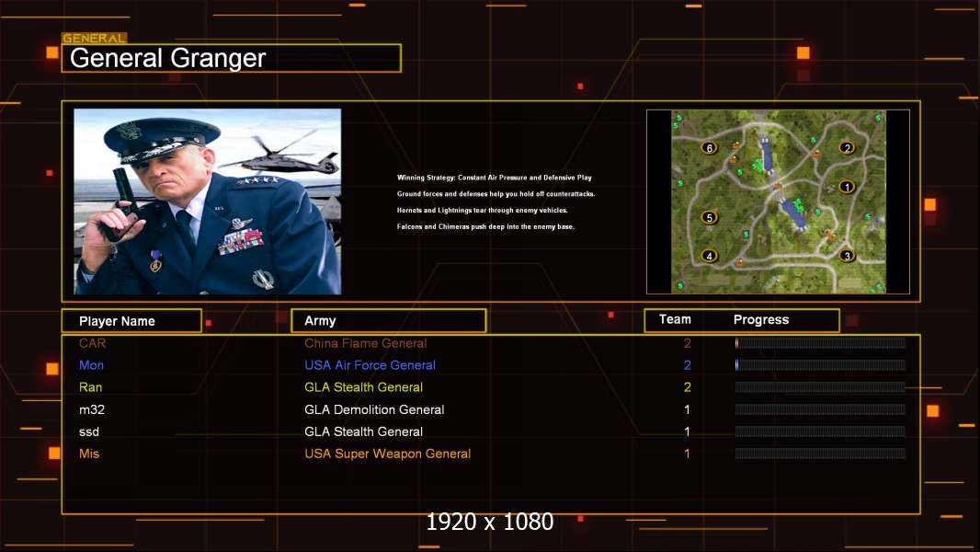Click the team number in Mon's row

(687, 365)
